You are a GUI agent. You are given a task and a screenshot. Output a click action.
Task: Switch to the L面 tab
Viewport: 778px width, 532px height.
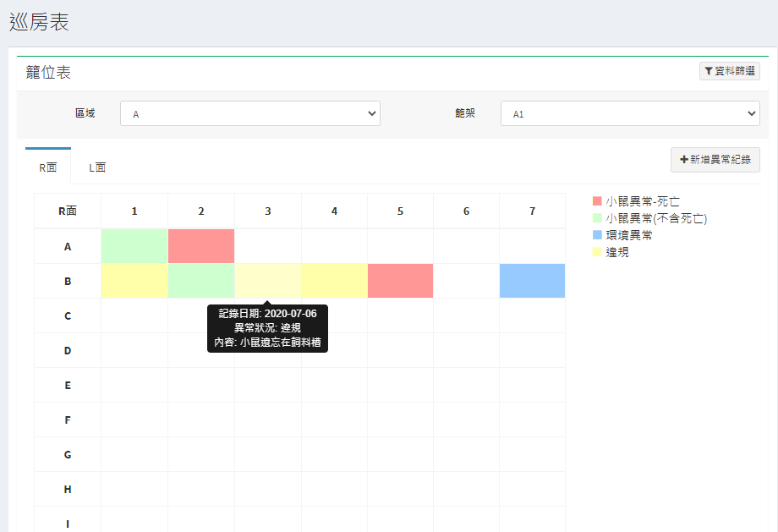click(97, 167)
